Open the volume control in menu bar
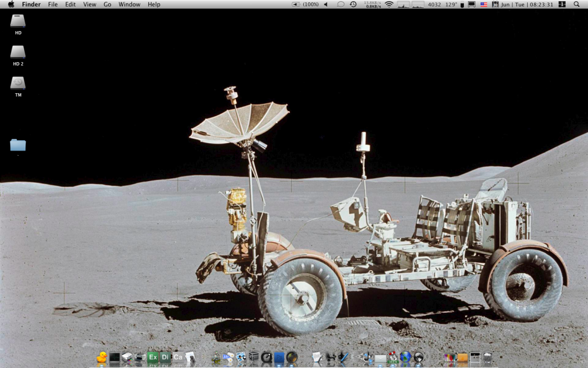Viewport: 588px width, 368px height. tap(326, 4)
